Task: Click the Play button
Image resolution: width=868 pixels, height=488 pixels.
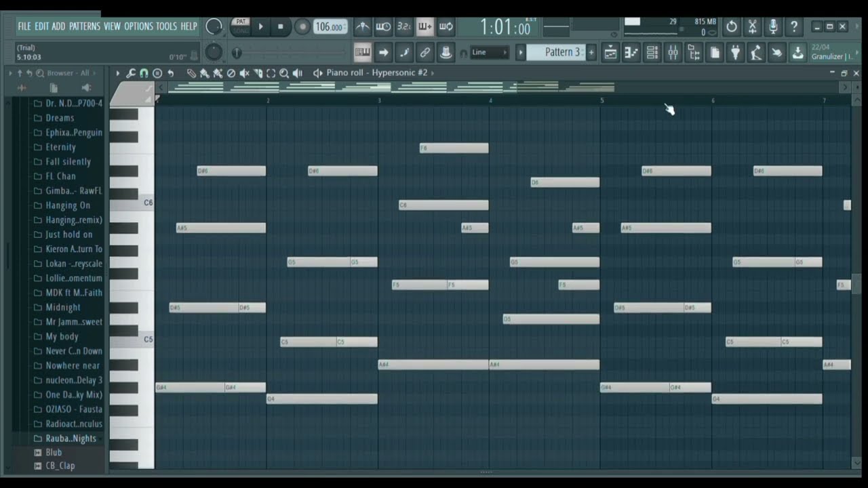Action: pos(260,27)
